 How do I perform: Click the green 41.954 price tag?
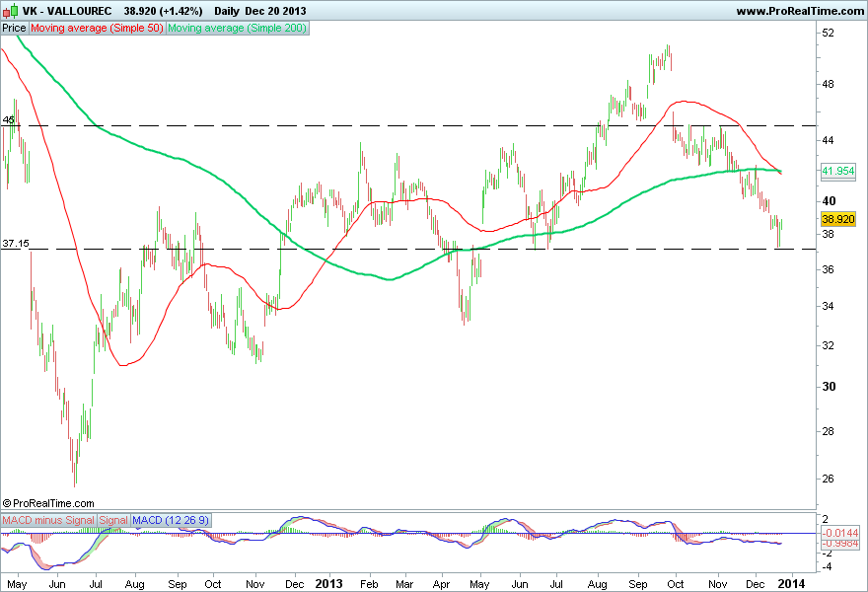click(x=838, y=171)
